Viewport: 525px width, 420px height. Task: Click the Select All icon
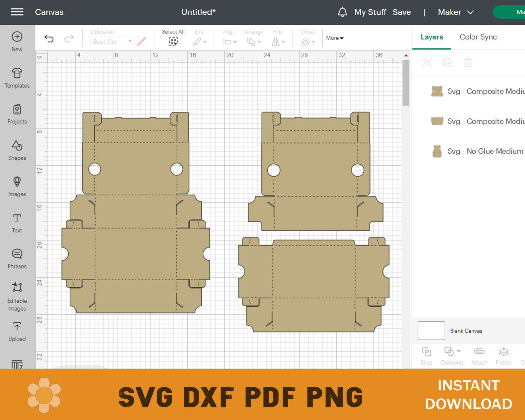tap(173, 42)
